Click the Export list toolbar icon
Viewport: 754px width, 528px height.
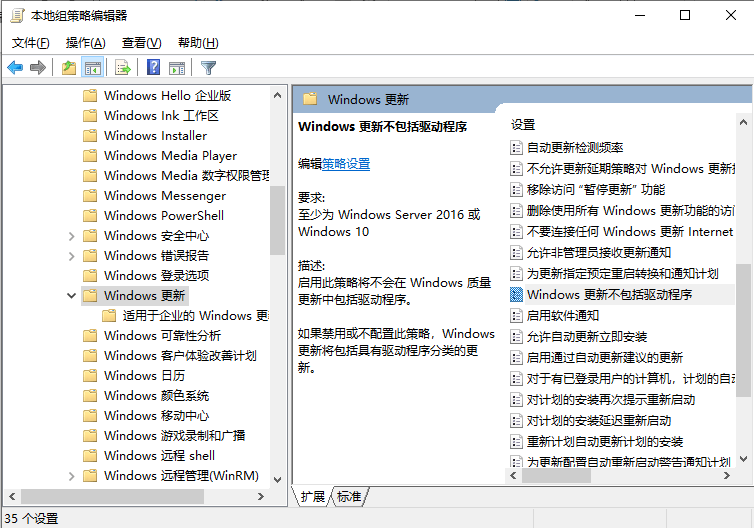pos(123,68)
